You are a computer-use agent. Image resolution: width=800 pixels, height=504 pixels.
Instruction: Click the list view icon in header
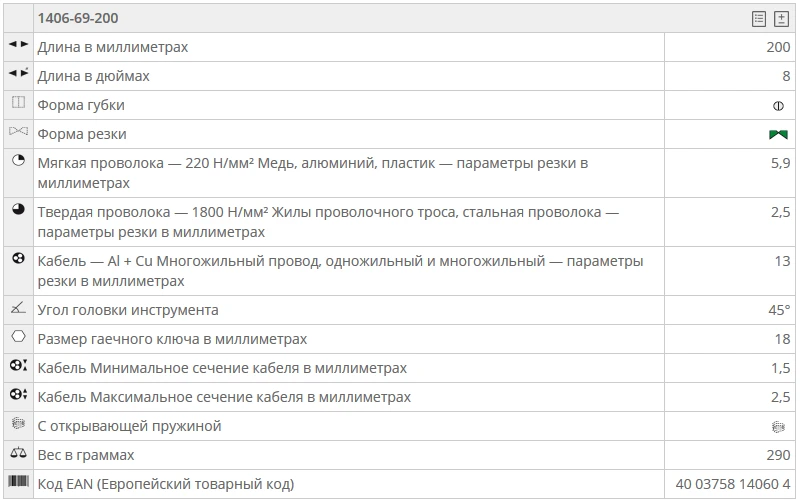(x=759, y=19)
